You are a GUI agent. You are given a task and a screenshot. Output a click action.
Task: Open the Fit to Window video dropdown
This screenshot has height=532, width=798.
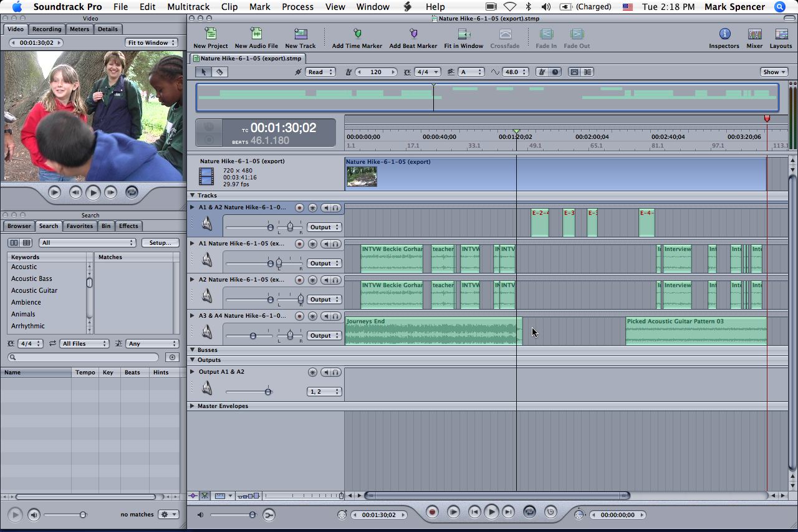(x=151, y=43)
